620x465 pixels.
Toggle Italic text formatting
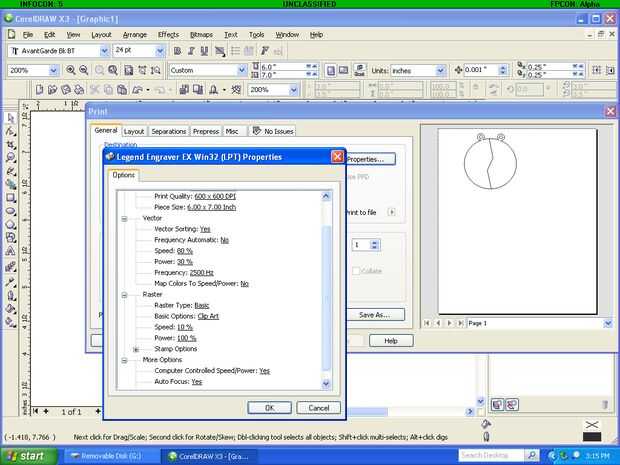pyautogui.click(x=191, y=51)
